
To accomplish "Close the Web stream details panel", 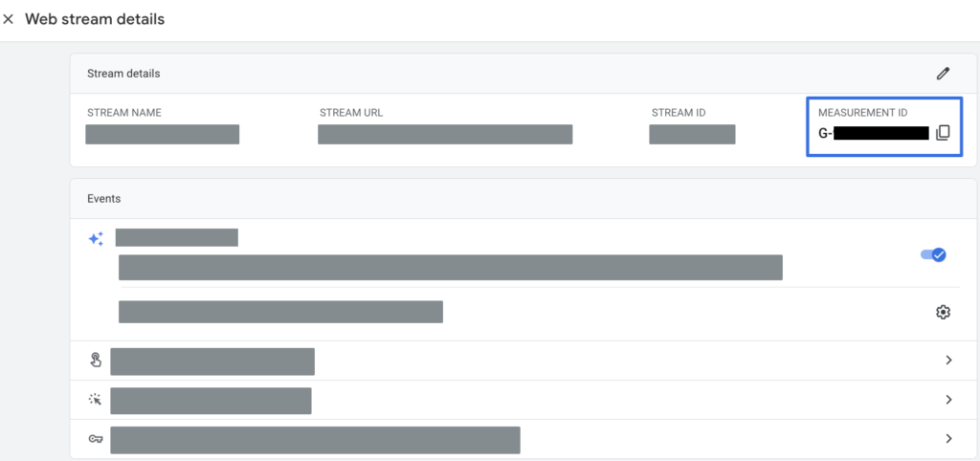I will click(x=9, y=19).
